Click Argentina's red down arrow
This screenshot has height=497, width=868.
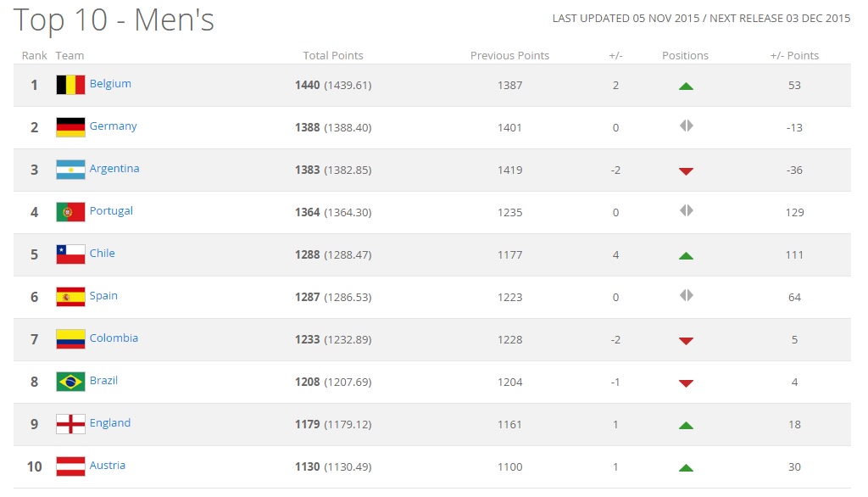tap(686, 170)
